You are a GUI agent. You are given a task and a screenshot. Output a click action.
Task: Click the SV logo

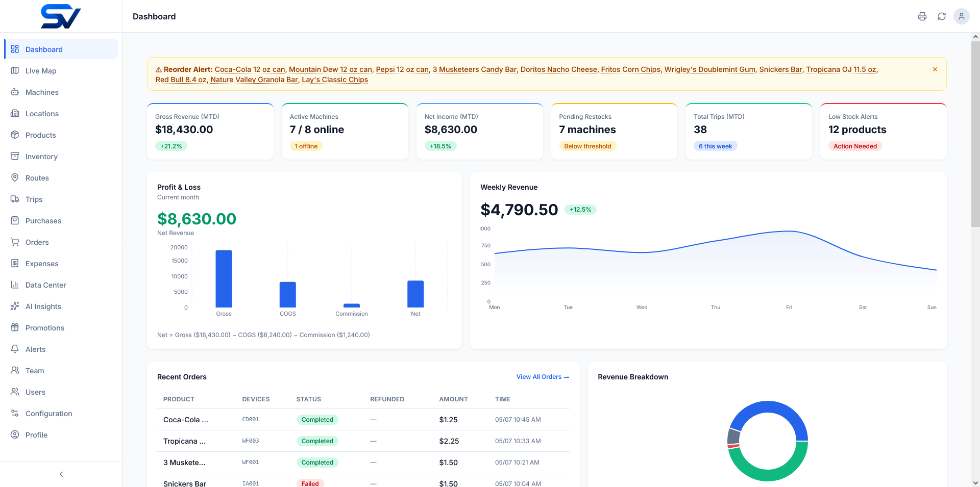(x=61, y=16)
